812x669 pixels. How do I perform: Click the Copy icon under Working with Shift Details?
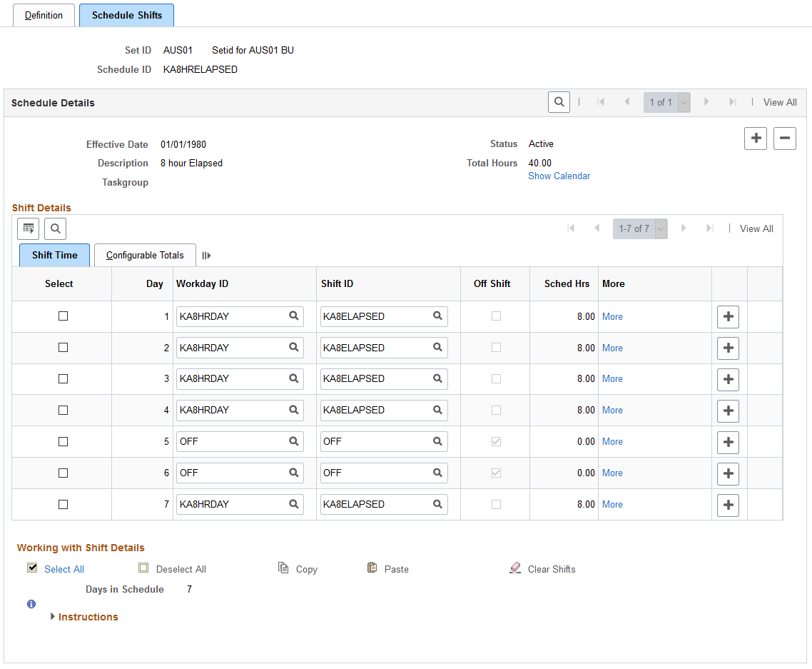pos(284,568)
